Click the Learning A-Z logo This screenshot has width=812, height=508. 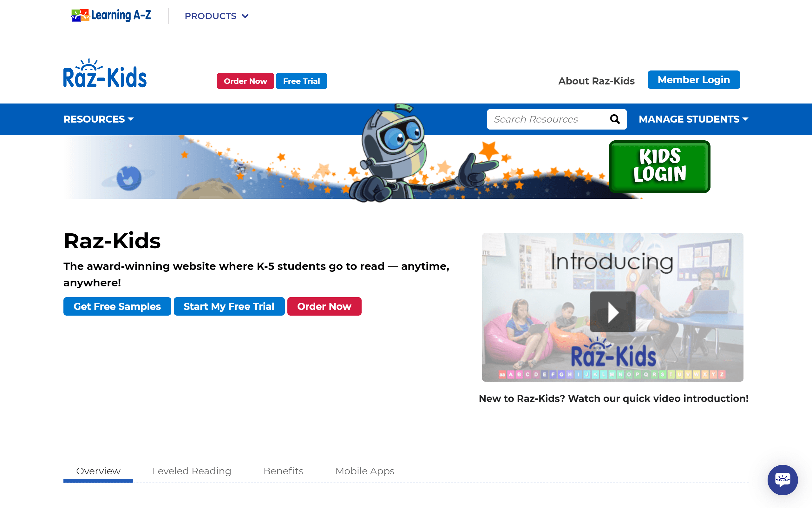pos(111,16)
